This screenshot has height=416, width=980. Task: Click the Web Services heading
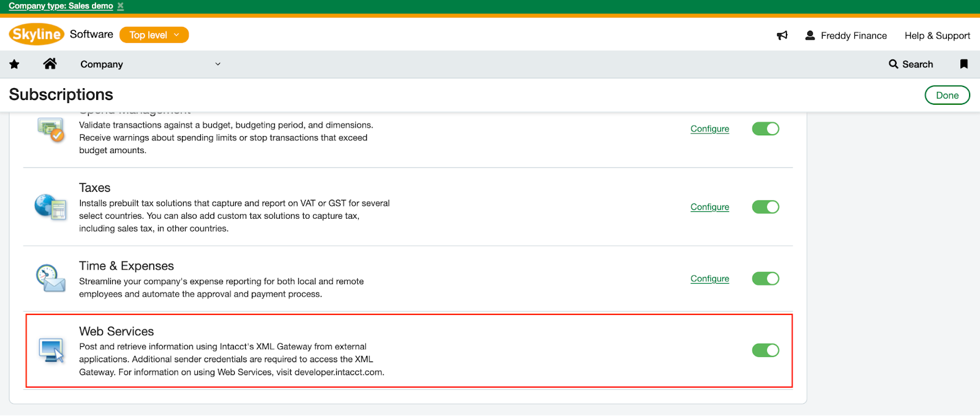pyautogui.click(x=116, y=331)
